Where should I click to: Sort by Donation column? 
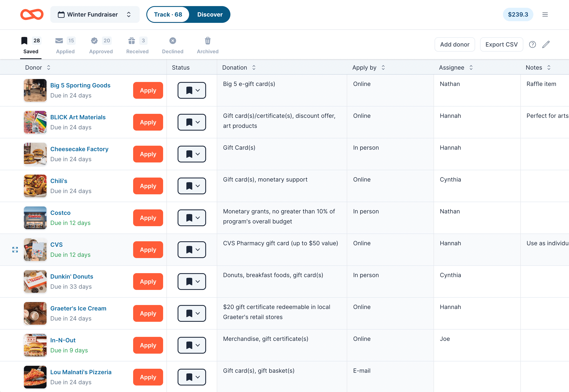254,67
